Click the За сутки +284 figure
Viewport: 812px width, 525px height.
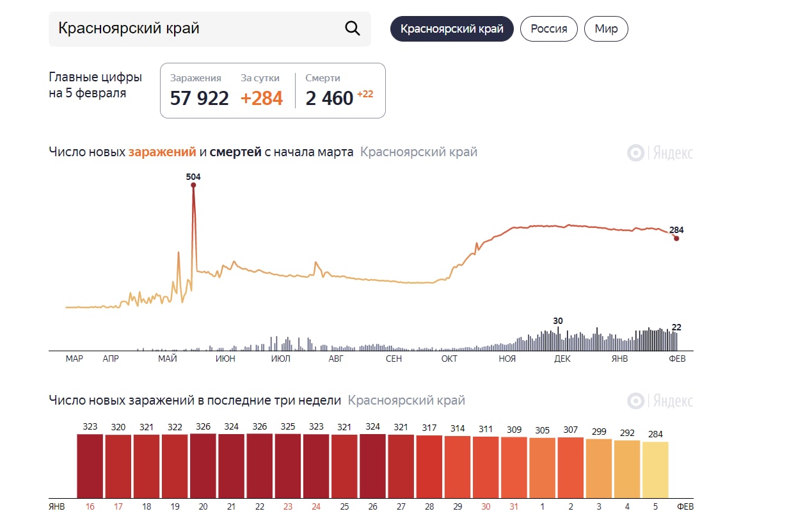coord(262,98)
